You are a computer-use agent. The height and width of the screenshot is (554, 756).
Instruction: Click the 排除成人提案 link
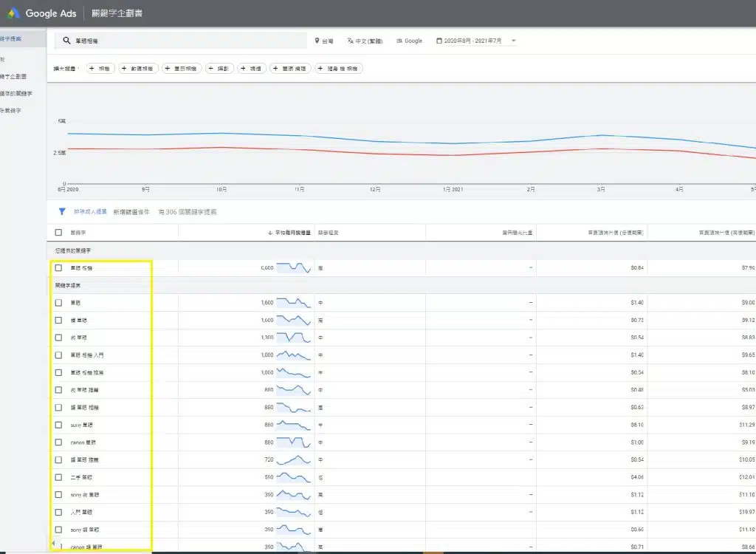click(x=91, y=211)
